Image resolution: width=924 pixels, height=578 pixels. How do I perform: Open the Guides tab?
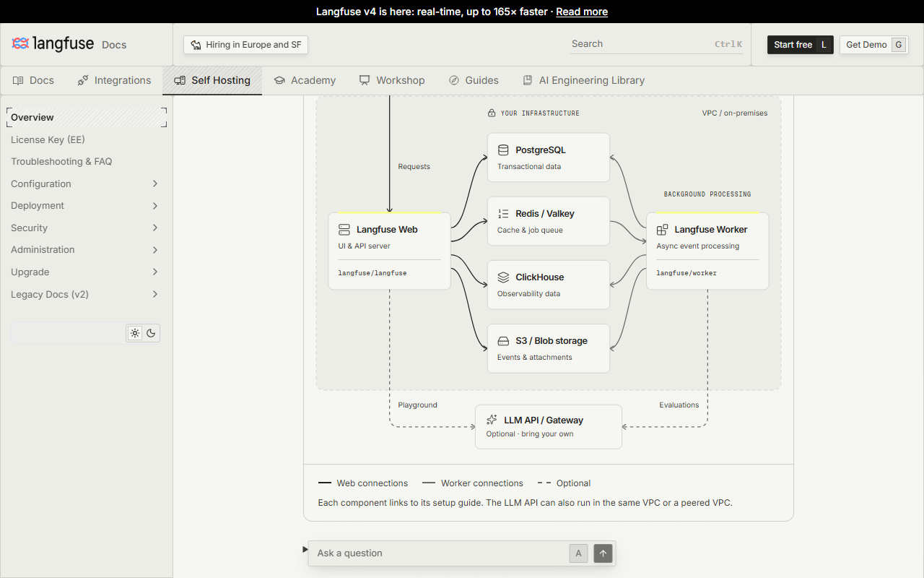[x=474, y=80]
